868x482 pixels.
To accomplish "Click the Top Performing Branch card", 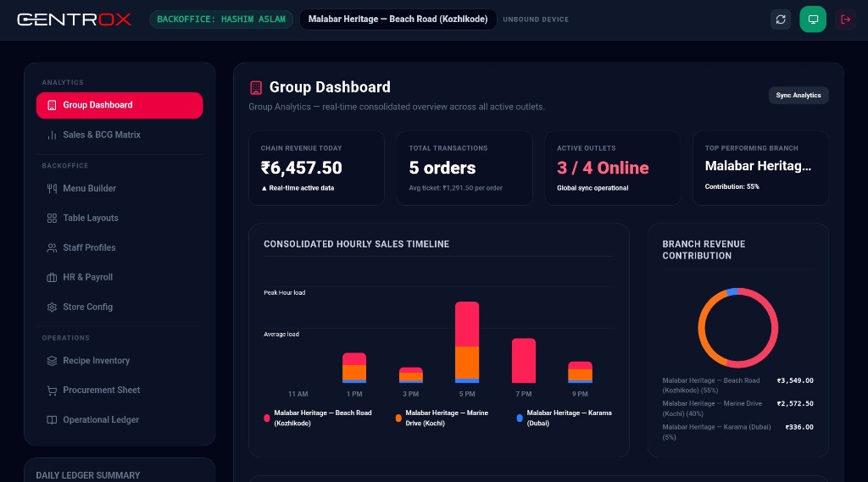I will [760, 169].
